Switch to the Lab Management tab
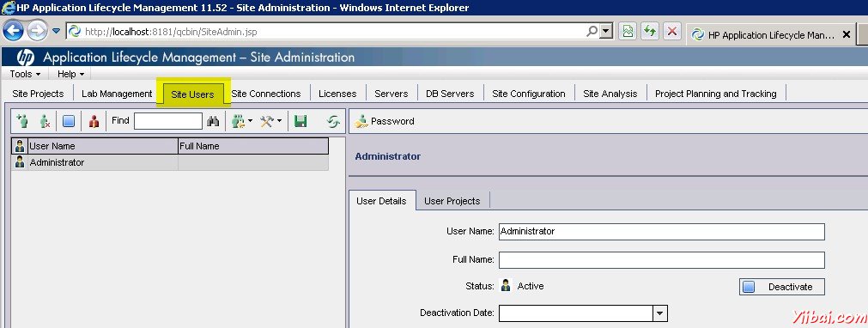 117,94
